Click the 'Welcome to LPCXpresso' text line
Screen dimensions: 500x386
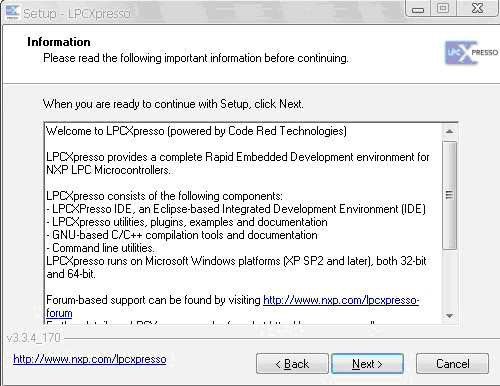tap(196, 131)
